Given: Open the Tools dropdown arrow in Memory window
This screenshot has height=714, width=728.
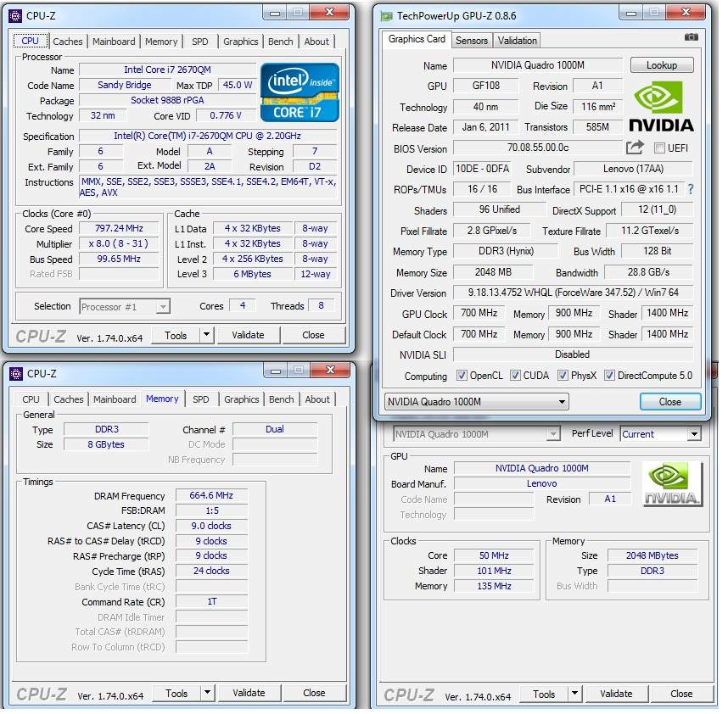Looking at the screenshot, I should click(208, 693).
